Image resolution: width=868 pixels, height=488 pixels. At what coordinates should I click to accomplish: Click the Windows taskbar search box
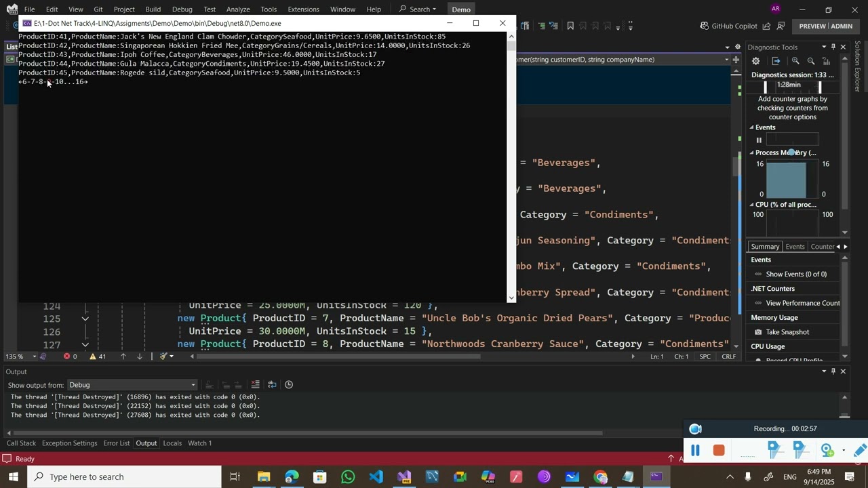125,476
